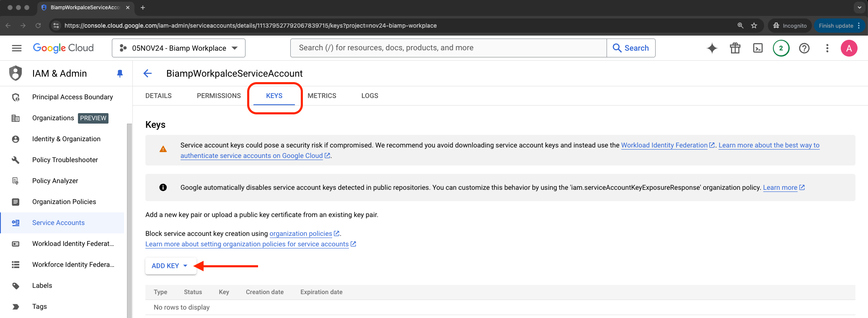Viewport: 868px width, 318px height.
Task: Click the gift free trial icon
Action: [735, 48]
